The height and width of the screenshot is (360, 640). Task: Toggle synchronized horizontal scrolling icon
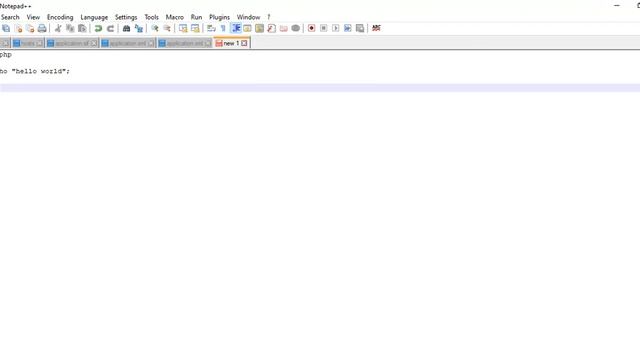tap(195, 28)
